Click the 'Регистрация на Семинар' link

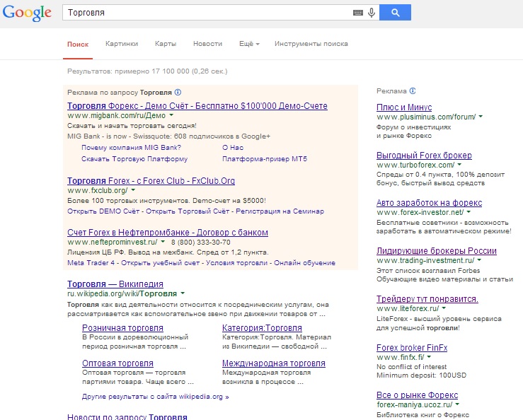click(280, 211)
